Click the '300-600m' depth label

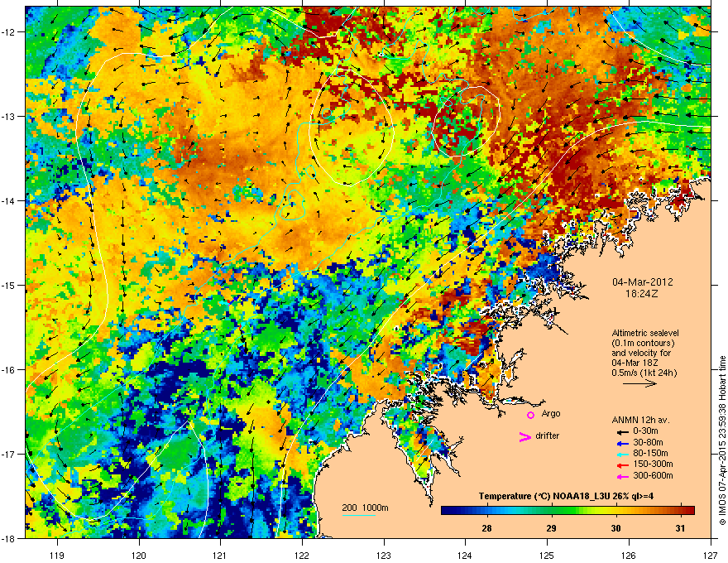(653, 475)
